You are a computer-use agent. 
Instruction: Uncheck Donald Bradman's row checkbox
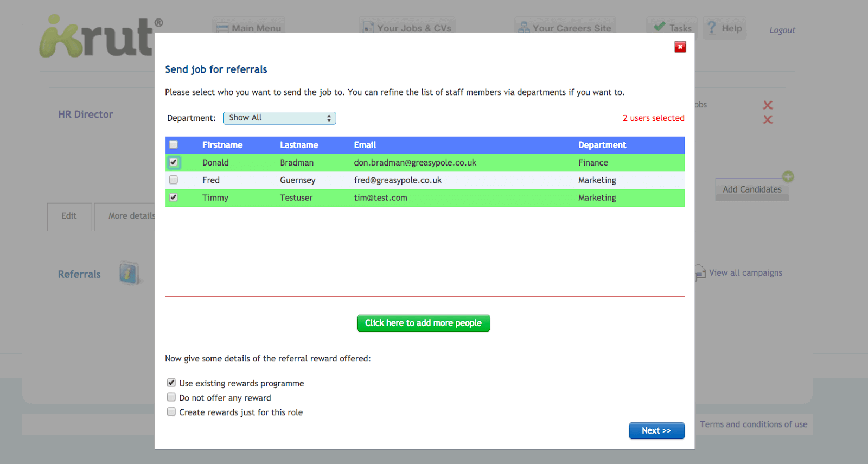174,162
